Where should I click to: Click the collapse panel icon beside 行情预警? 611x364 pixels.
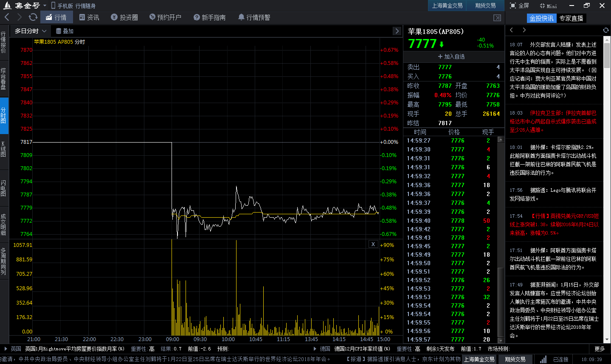coord(497,18)
